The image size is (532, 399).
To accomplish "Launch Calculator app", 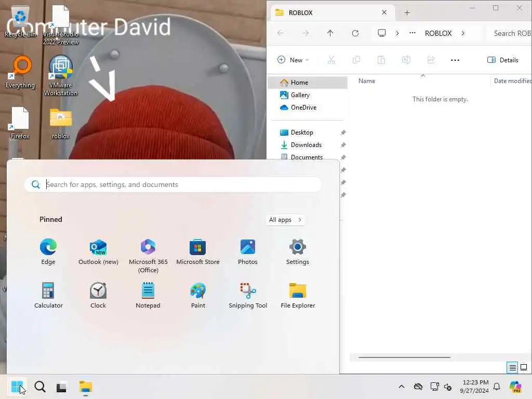I will [48, 295].
